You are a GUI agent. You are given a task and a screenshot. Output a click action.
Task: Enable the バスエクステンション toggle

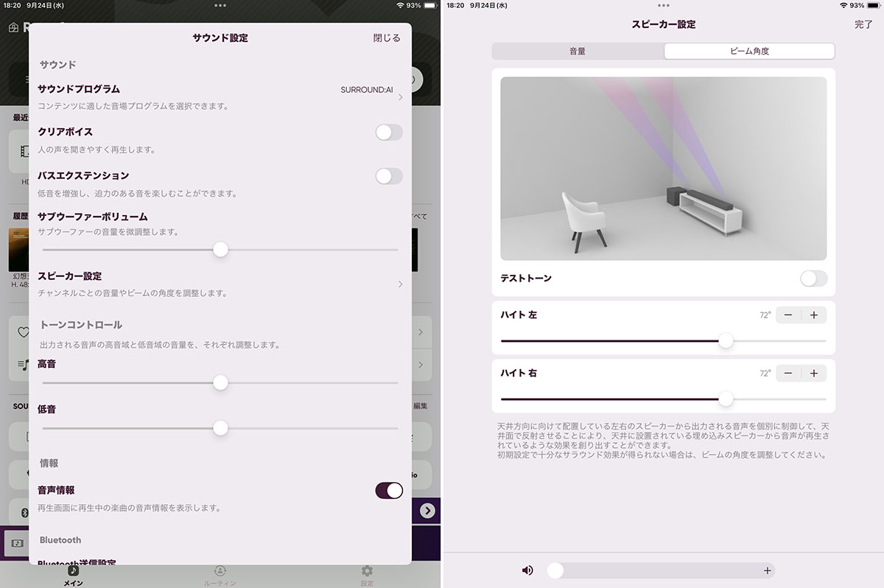click(389, 176)
